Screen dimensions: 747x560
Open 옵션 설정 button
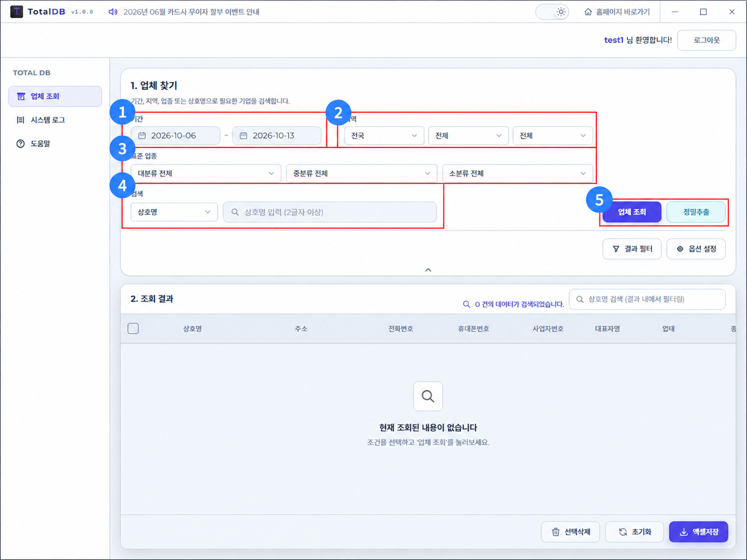tap(696, 249)
